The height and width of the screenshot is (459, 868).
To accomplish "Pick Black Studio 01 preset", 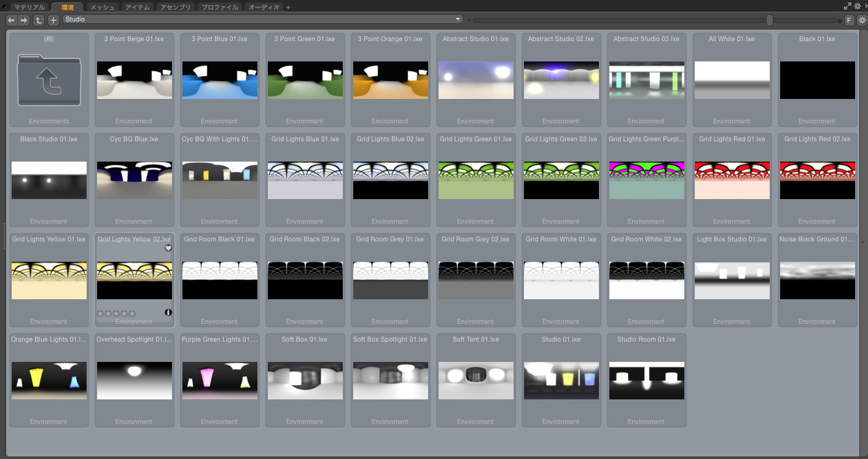I will pos(49,180).
